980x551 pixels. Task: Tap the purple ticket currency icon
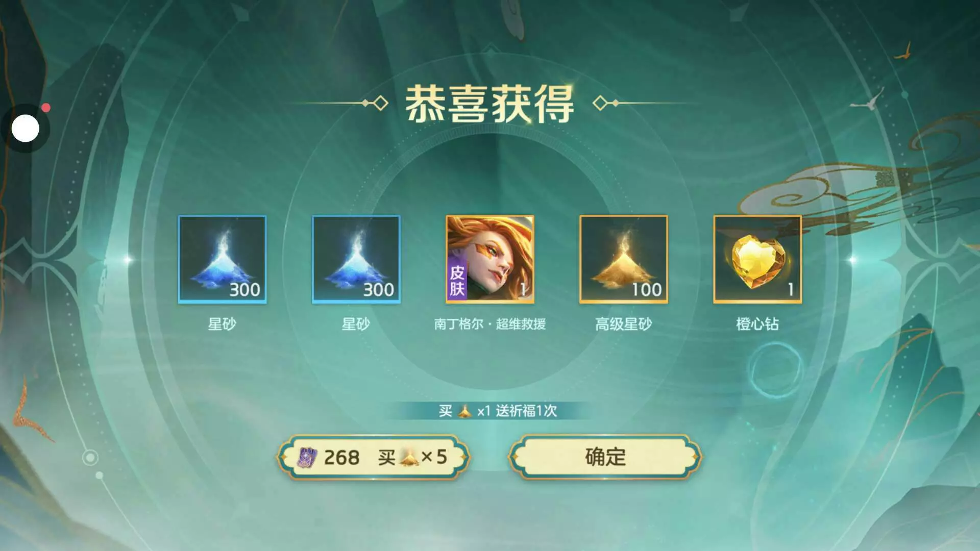coord(307,457)
